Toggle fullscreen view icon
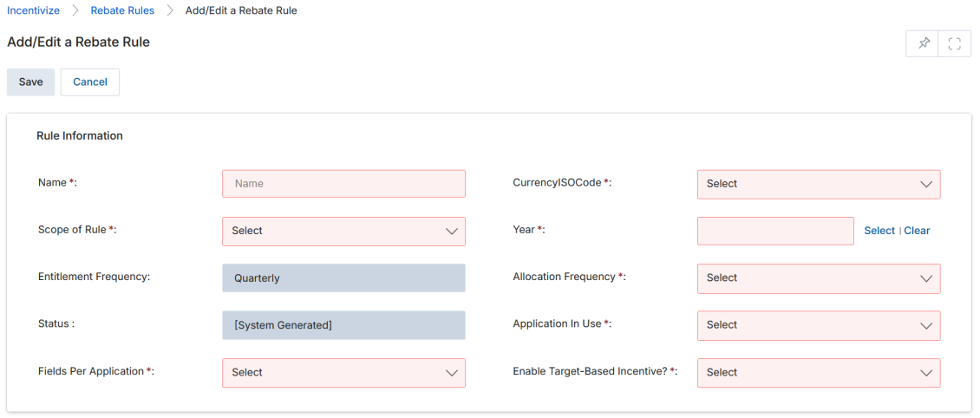Viewport: 980px width, 418px height. pos(954,43)
